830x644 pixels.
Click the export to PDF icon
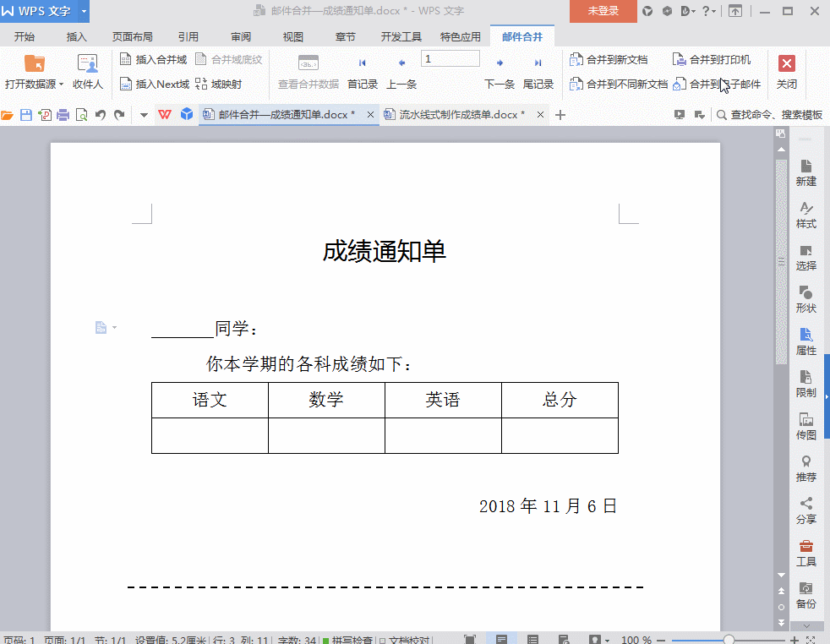coord(45,115)
